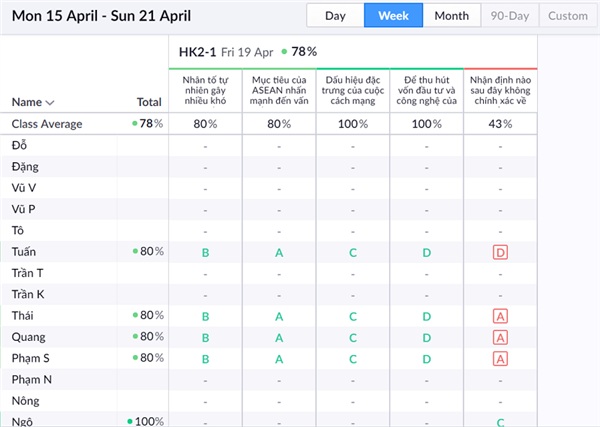This screenshot has height=427, width=600.
Task: Choose the Custom date range
Action: point(567,16)
